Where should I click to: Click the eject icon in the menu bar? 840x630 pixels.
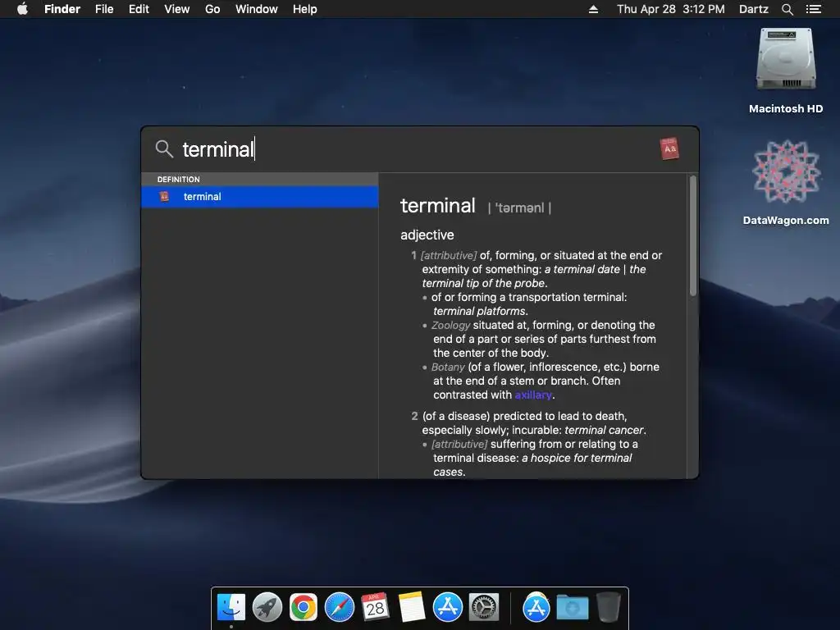click(593, 9)
